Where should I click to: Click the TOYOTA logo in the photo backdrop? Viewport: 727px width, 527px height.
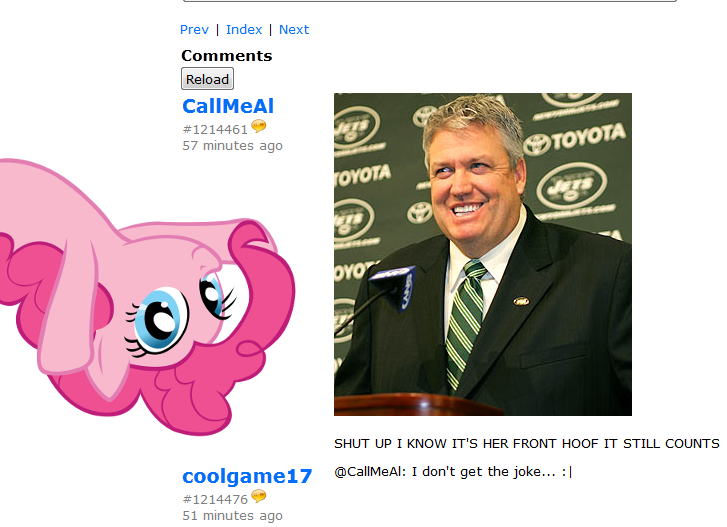point(575,138)
